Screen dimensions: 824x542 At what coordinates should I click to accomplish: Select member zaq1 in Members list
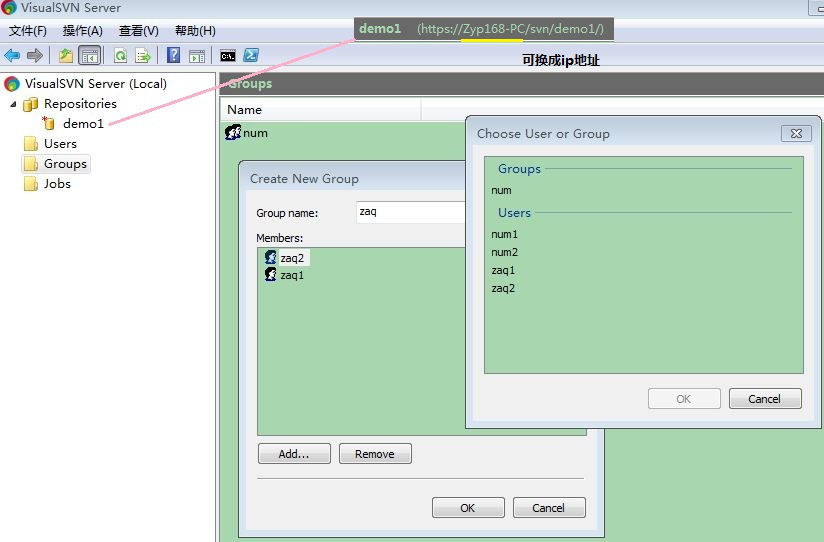coord(292,275)
